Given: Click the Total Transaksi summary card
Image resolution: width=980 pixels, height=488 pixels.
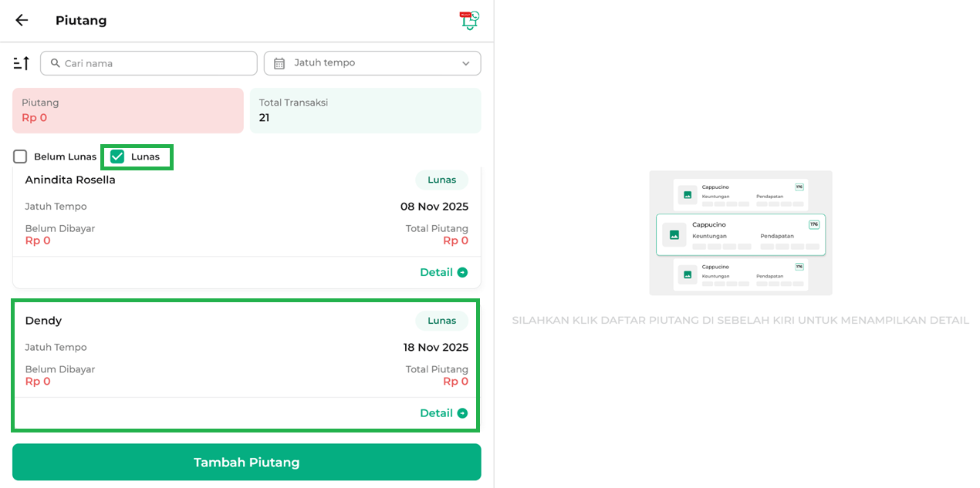Looking at the screenshot, I should pyautogui.click(x=365, y=110).
